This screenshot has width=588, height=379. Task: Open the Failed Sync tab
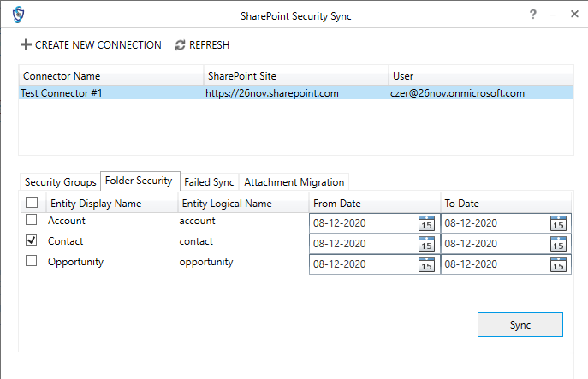tap(209, 182)
